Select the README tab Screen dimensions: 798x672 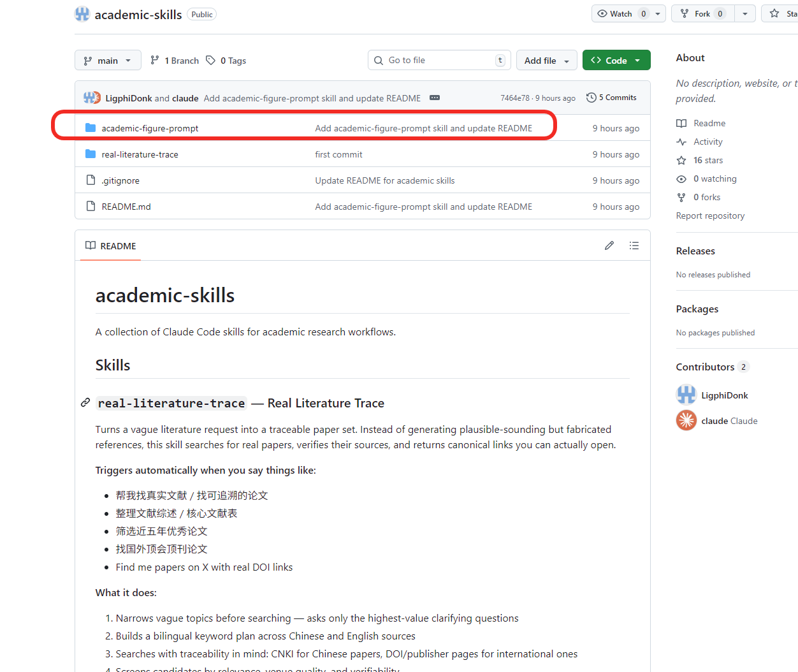click(111, 246)
